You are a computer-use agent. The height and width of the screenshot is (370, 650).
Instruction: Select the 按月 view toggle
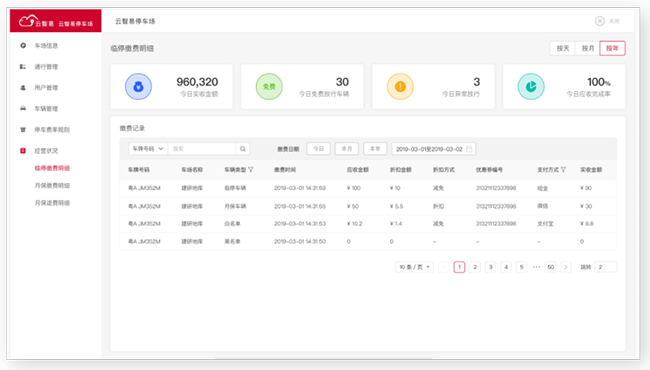tap(588, 48)
